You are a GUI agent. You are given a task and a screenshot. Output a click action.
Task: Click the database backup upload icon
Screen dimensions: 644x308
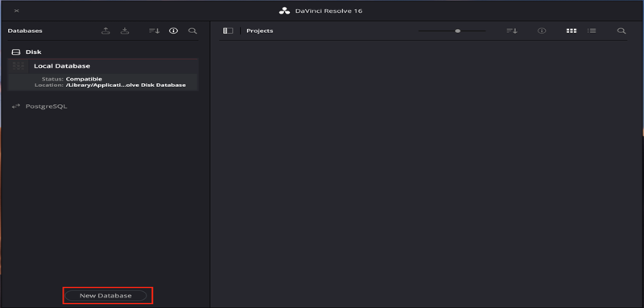pyautogui.click(x=106, y=31)
